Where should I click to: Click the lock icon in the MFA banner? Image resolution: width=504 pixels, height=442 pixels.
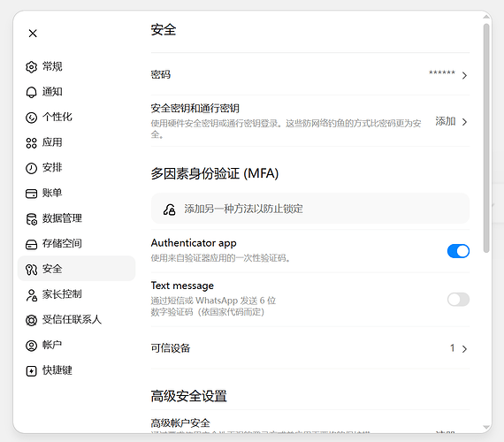coord(170,210)
